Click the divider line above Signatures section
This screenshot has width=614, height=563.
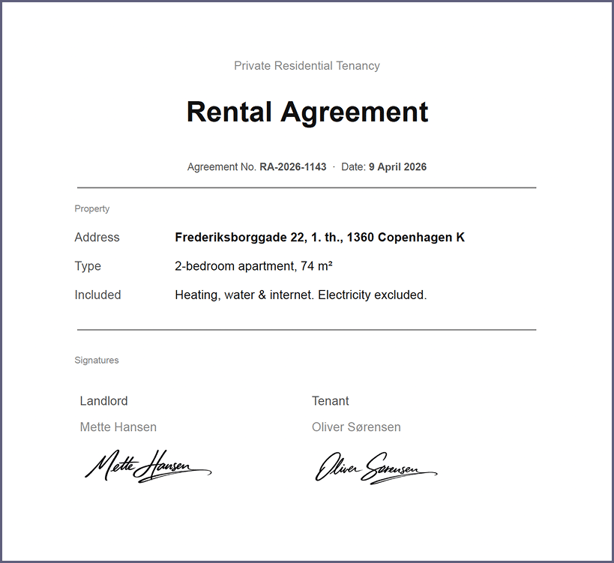coord(307,329)
